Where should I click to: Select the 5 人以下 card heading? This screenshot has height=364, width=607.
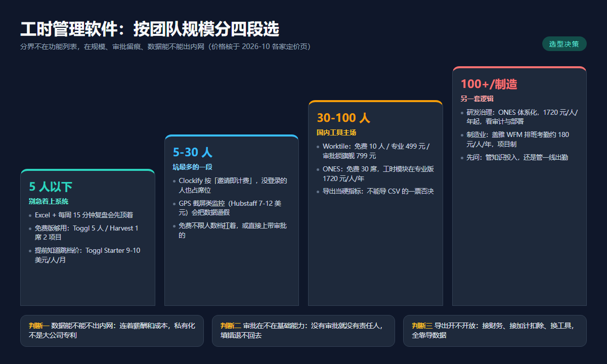tap(51, 187)
